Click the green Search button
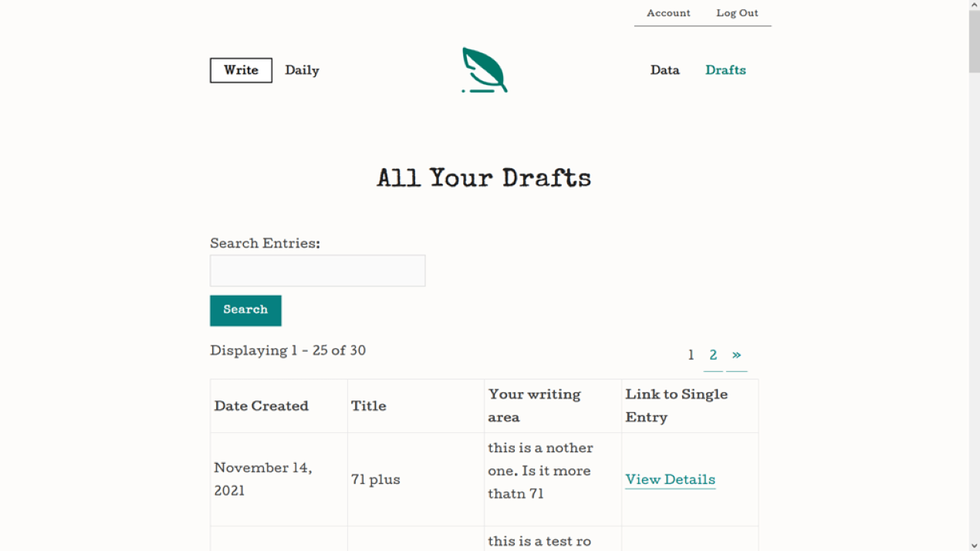The image size is (980, 551). point(245,310)
